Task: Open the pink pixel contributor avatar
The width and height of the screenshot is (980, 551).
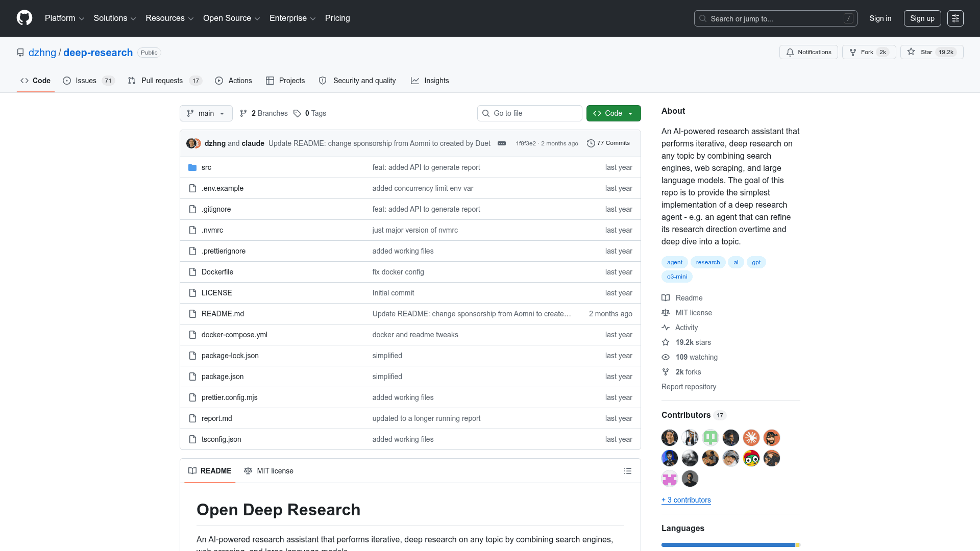Action: pos(670,479)
